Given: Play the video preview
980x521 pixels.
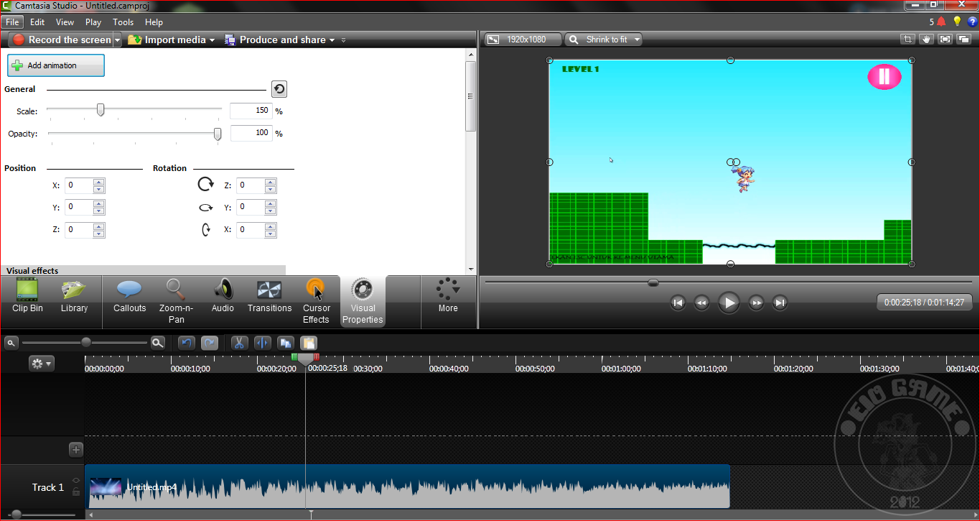Looking at the screenshot, I should pyautogui.click(x=728, y=303).
